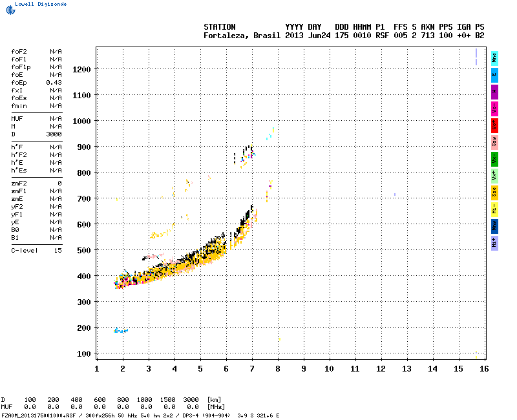Image resolution: width=517 pixels, height=420 pixels.
Task: Click the Lowell Digisonde globe logo
Action: tap(9, 10)
